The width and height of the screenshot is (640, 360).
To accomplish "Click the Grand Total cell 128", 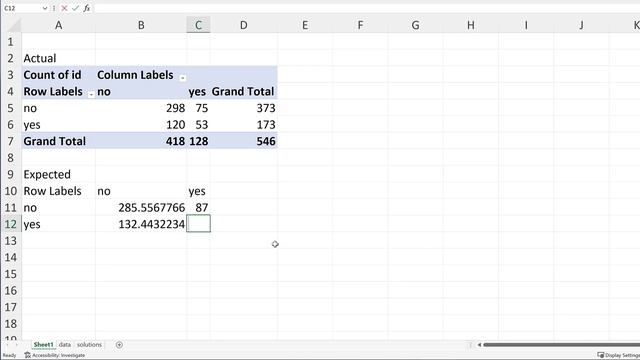I will pyautogui.click(x=198, y=141).
